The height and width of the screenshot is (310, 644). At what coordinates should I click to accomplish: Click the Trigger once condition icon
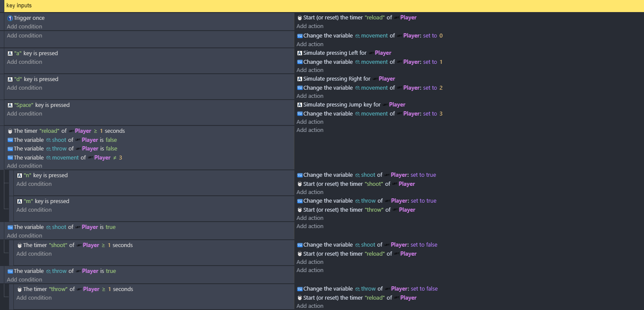(10, 18)
